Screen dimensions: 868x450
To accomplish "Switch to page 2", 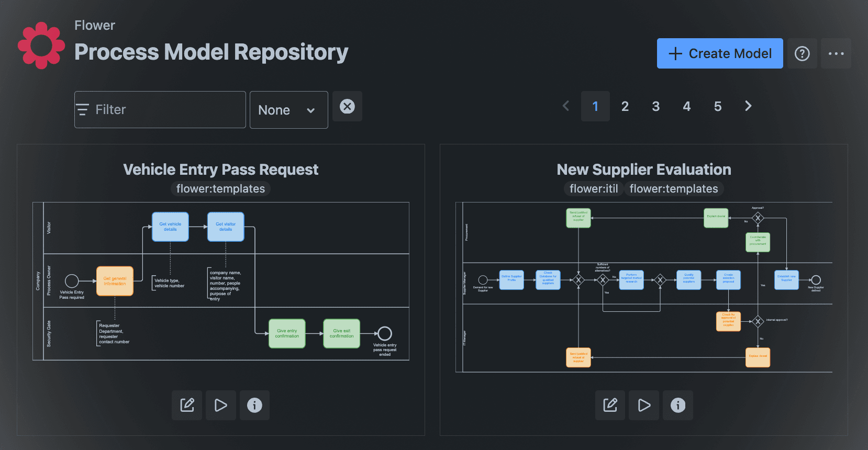I will pyautogui.click(x=625, y=106).
